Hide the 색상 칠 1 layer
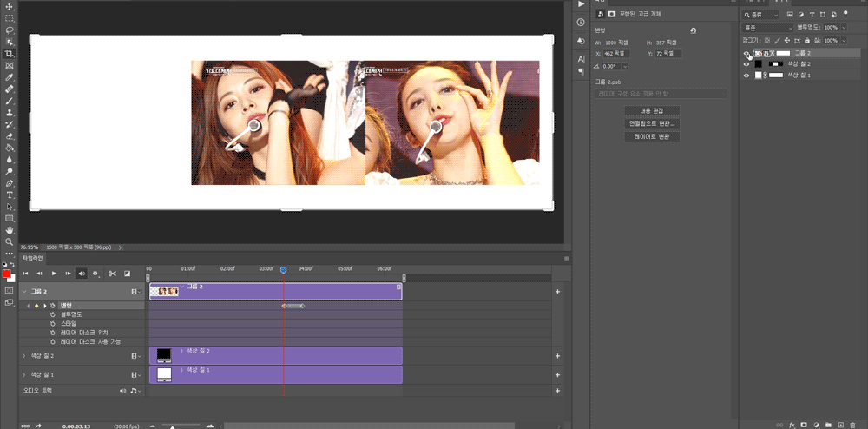 (x=746, y=75)
